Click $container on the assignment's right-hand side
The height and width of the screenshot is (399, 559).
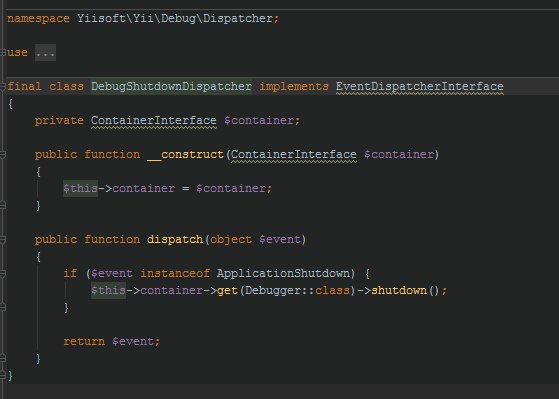(x=231, y=188)
